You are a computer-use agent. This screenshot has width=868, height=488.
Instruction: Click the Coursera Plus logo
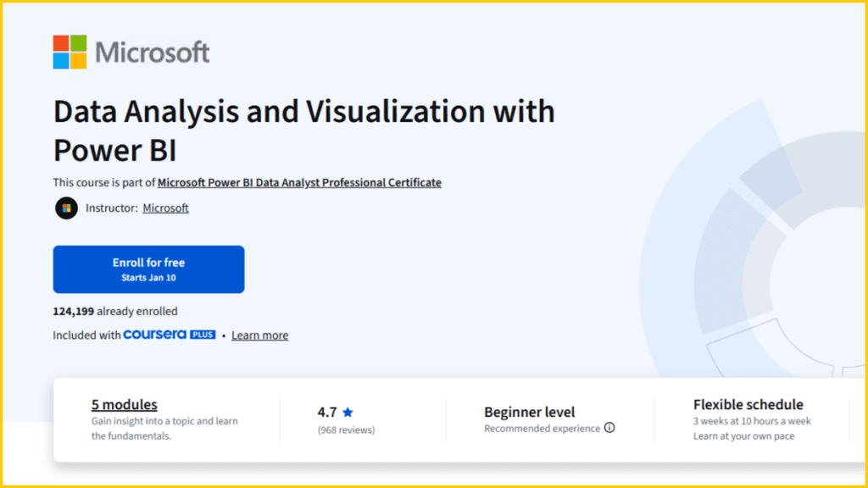pyautogui.click(x=170, y=334)
